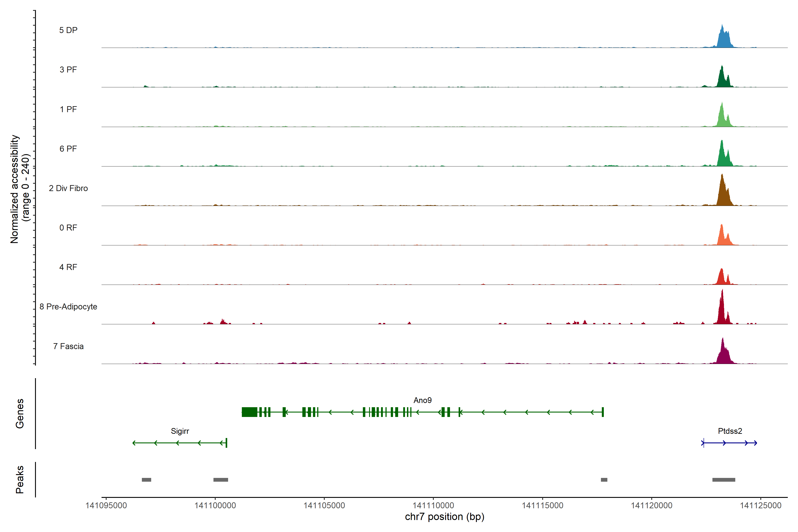Click the small gray peak bar near Ano9 start
Screen dimensions: 798x532
pyautogui.click(x=604, y=480)
